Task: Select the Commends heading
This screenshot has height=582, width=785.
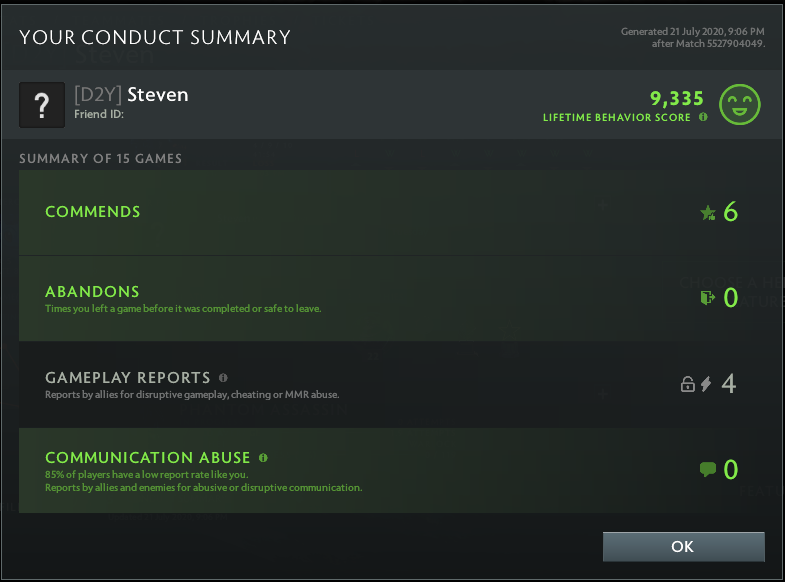Action: [92, 212]
